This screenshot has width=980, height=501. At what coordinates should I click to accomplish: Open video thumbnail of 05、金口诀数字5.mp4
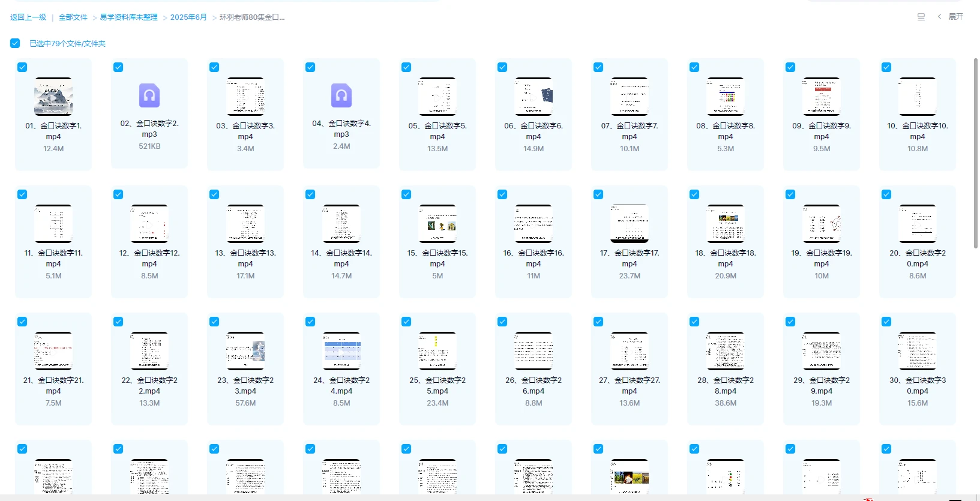(437, 97)
